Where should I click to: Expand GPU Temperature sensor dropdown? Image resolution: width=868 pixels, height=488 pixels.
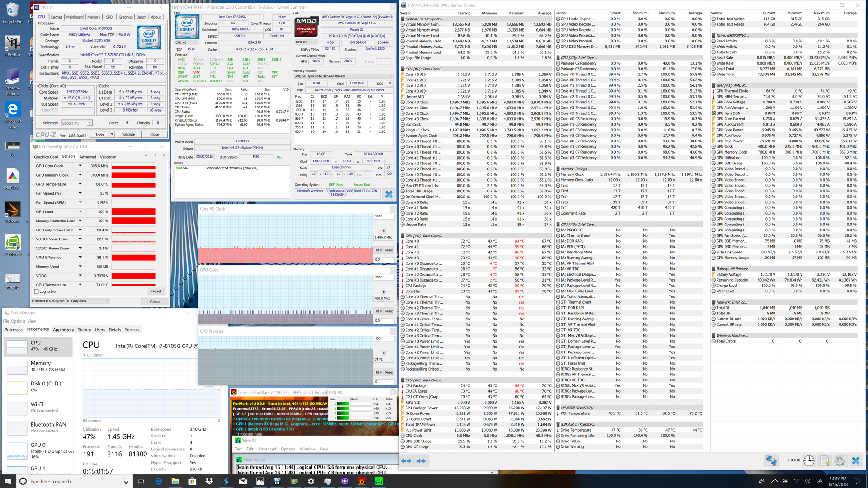[x=80, y=184]
